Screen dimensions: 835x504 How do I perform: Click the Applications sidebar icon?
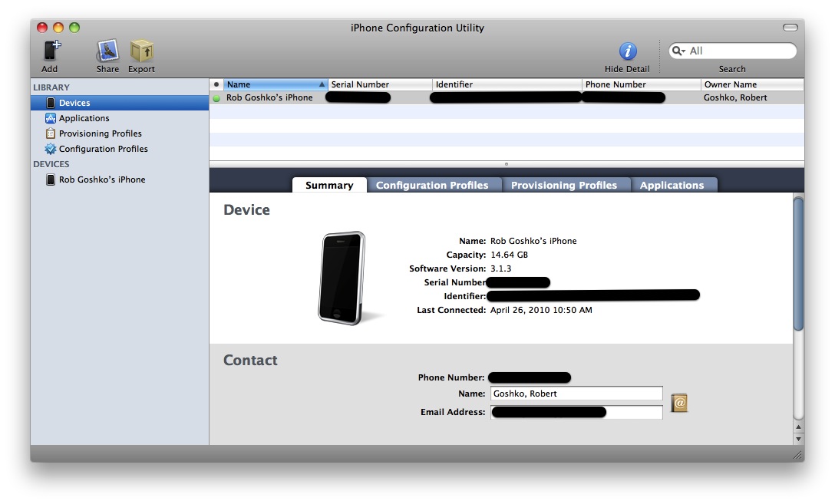point(50,118)
